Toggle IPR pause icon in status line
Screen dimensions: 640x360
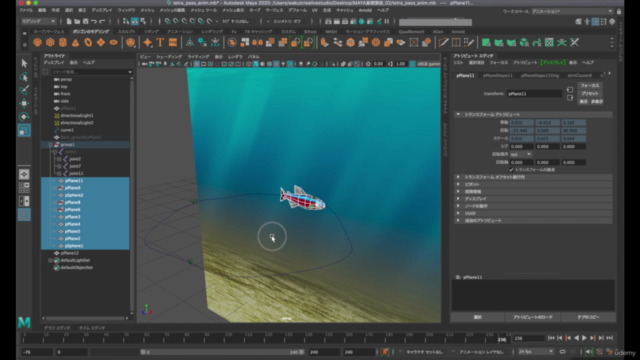pyautogui.click(x=387, y=21)
